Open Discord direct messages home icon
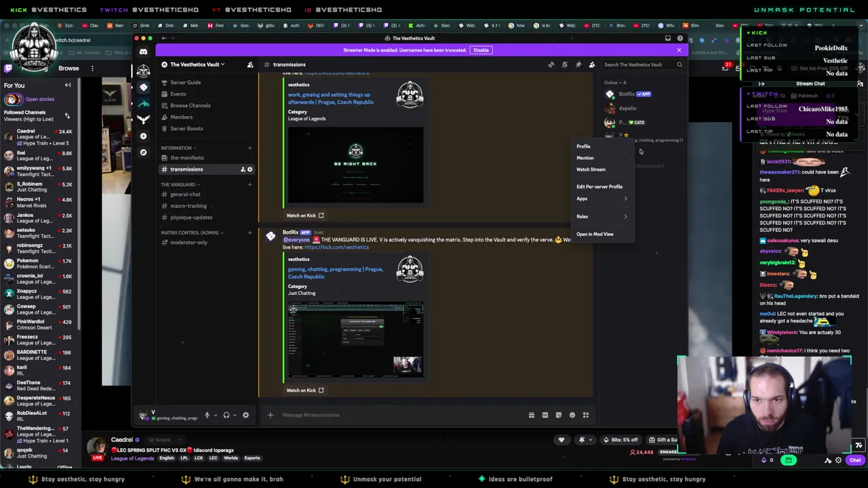This screenshot has width=868, height=488. pyautogui.click(x=143, y=52)
